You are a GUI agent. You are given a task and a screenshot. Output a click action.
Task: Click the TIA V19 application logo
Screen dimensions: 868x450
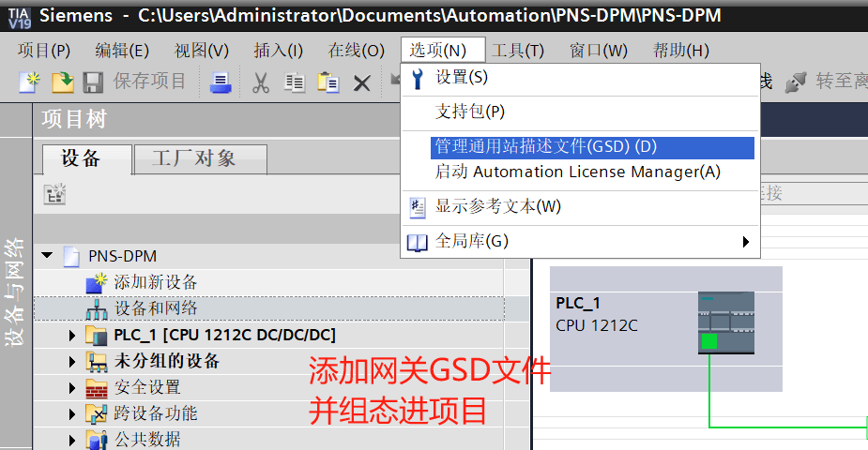[x=20, y=17]
